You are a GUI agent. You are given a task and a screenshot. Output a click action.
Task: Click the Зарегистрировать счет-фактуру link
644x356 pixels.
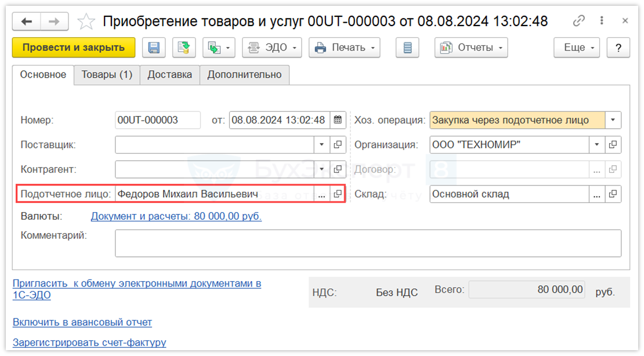pyautogui.click(x=89, y=343)
